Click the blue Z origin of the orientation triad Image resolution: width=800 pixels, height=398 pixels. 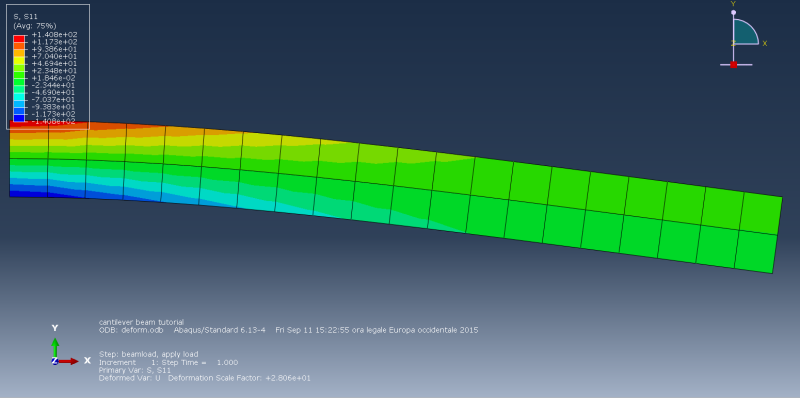[55, 361]
